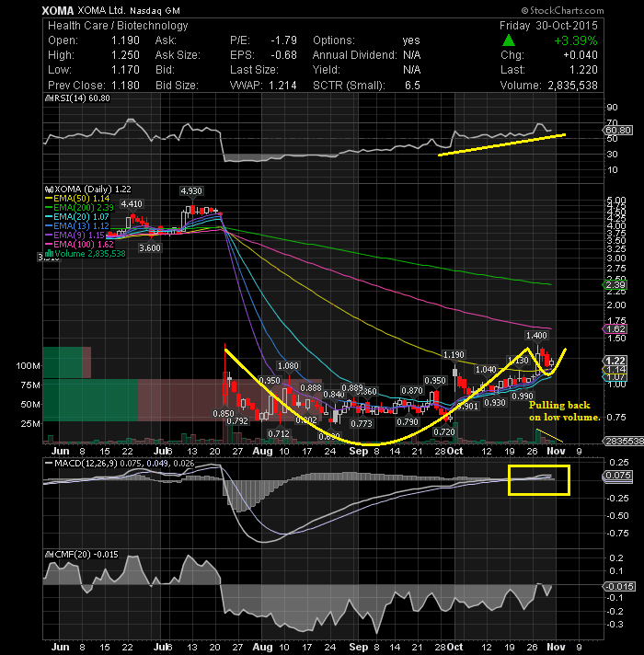Click the P/E value -1.79
The height and width of the screenshot is (655, 644).
tap(283, 40)
